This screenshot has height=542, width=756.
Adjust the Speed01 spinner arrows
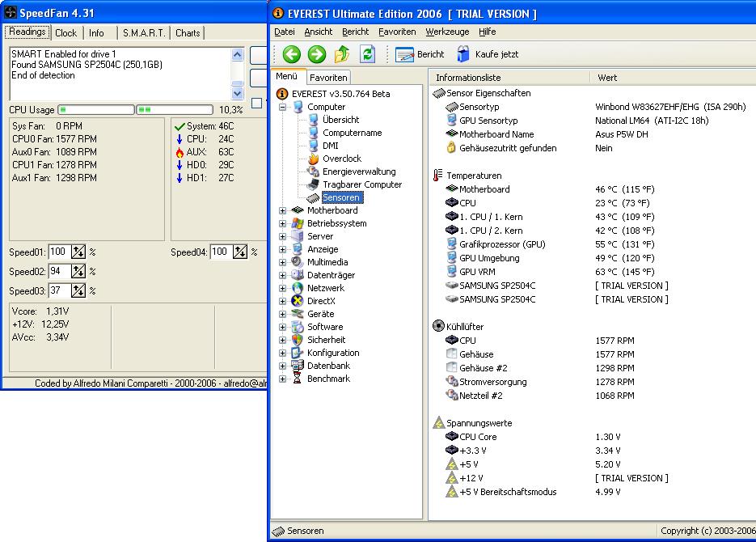click(x=78, y=252)
